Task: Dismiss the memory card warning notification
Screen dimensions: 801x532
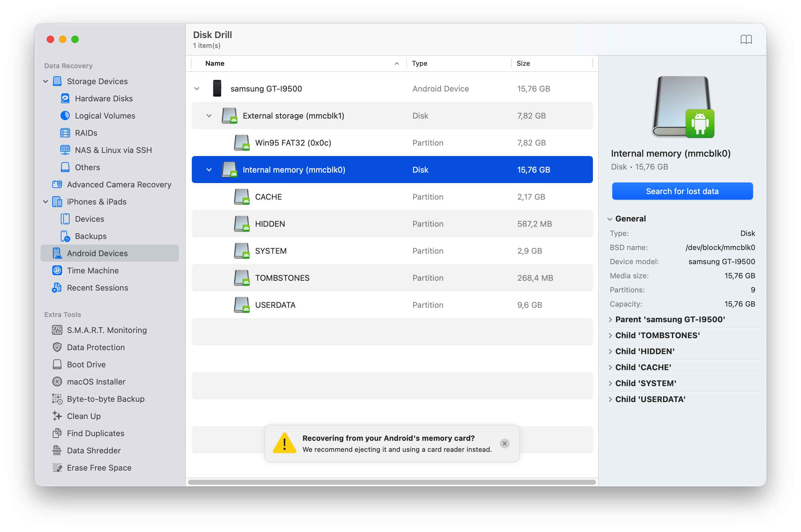Action: coord(505,444)
